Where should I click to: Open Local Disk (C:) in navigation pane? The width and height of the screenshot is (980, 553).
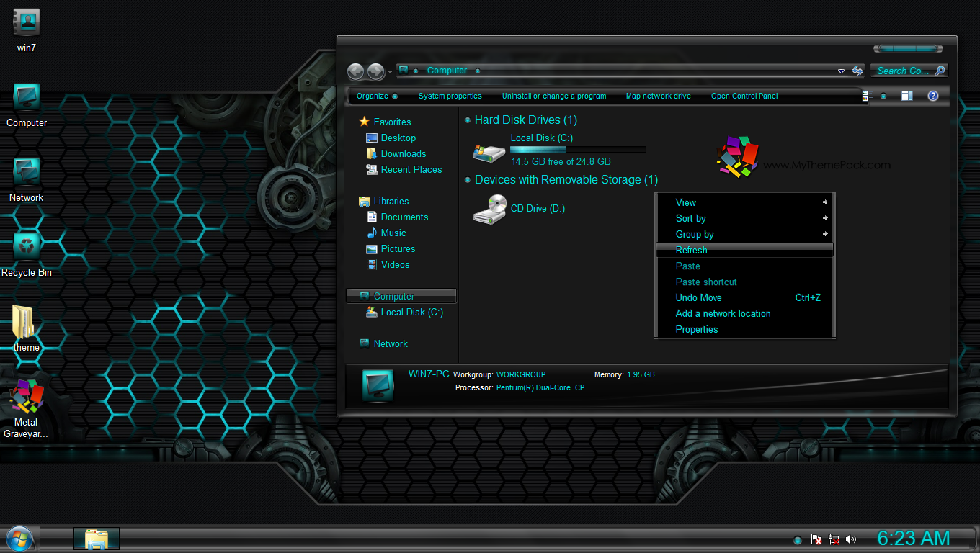click(x=404, y=312)
